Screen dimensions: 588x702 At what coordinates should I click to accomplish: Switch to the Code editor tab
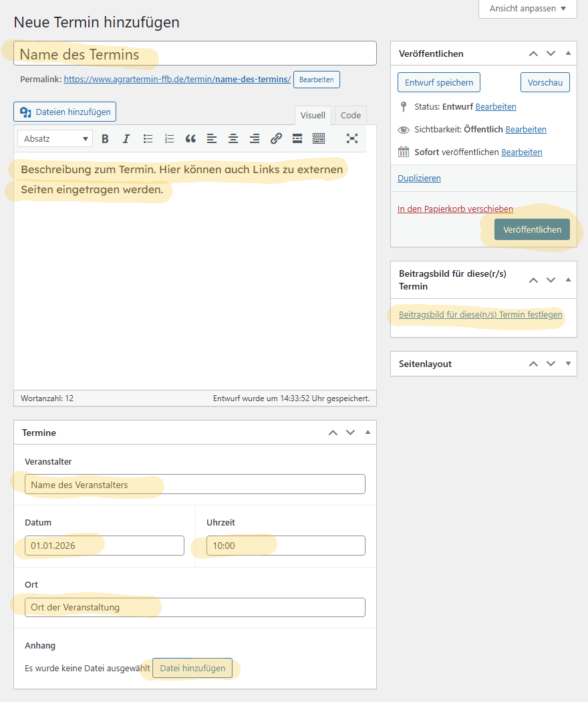point(350,115)
